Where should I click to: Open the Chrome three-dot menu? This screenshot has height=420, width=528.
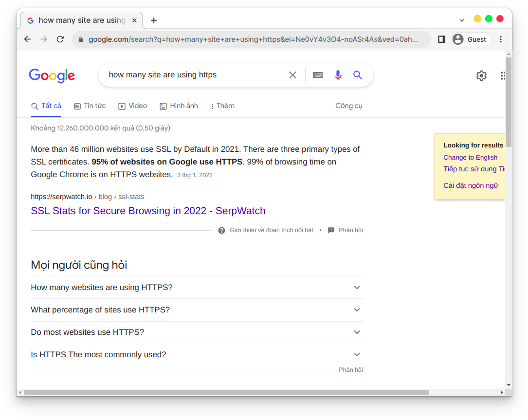pyautogui.click(x=501, y=39)
